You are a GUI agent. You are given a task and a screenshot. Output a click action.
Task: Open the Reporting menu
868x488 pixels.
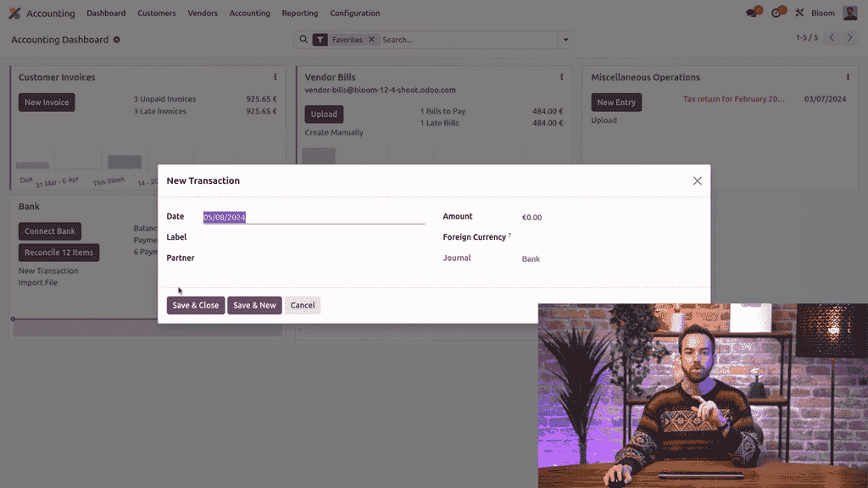pyautogui.click(x=300, y=14)
